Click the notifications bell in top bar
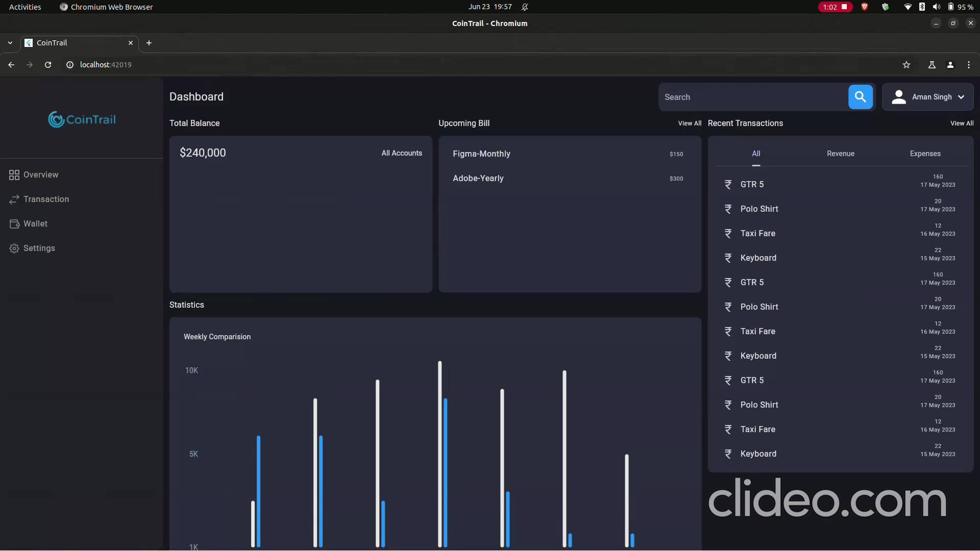Viewport: 980px width, 551px height. click(525, 7)
